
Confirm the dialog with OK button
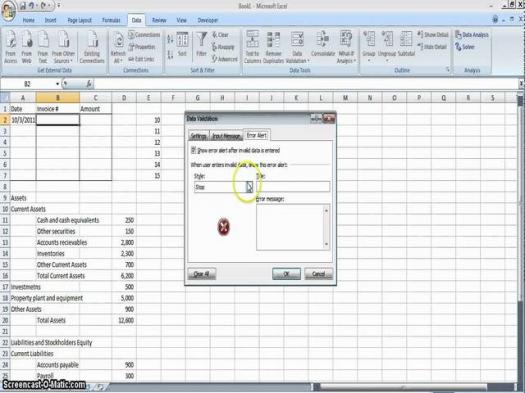point(286,274)
